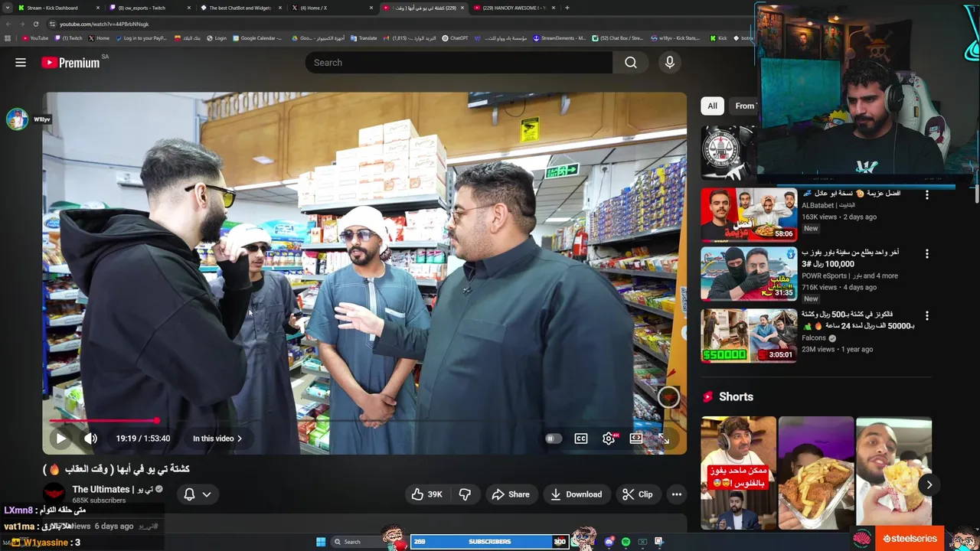Viewport: 980px width, 551px height.
Task: Open the StreamElements bookmark
Action: (x=560, y=38)
